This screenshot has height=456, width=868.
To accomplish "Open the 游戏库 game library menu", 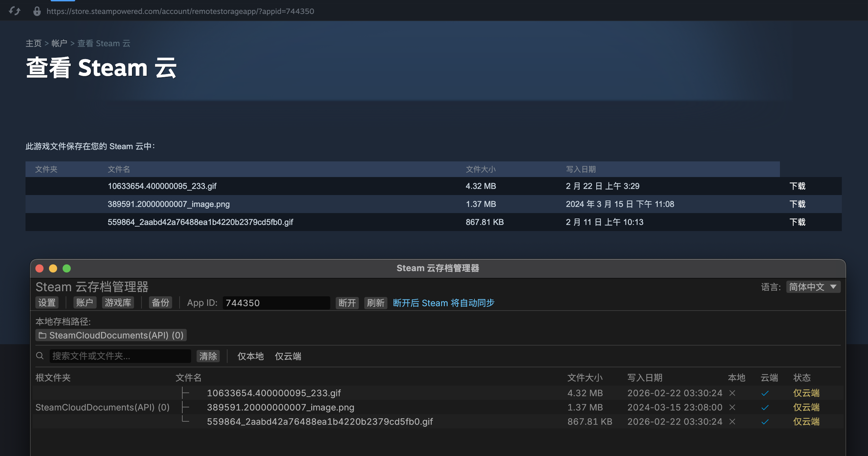I will click(x=118, y=302).
